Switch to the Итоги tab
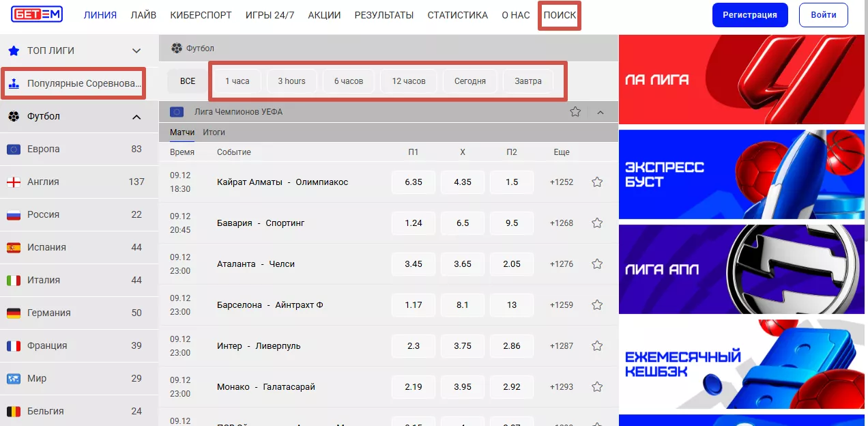This screenshot has height=426, width=868. point(214,132)
